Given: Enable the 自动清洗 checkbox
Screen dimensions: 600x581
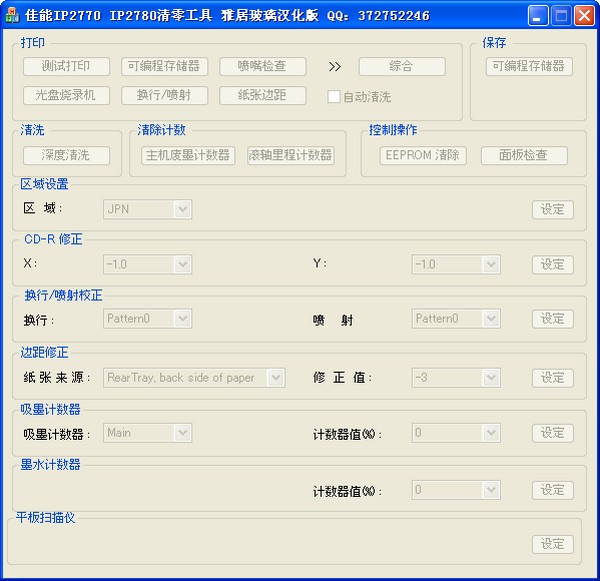Looking at the screenshot, I should coord(335,97).
